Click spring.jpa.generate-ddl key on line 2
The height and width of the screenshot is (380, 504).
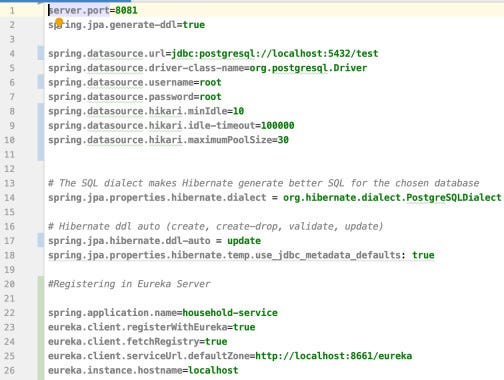click(x=112, y=25)
